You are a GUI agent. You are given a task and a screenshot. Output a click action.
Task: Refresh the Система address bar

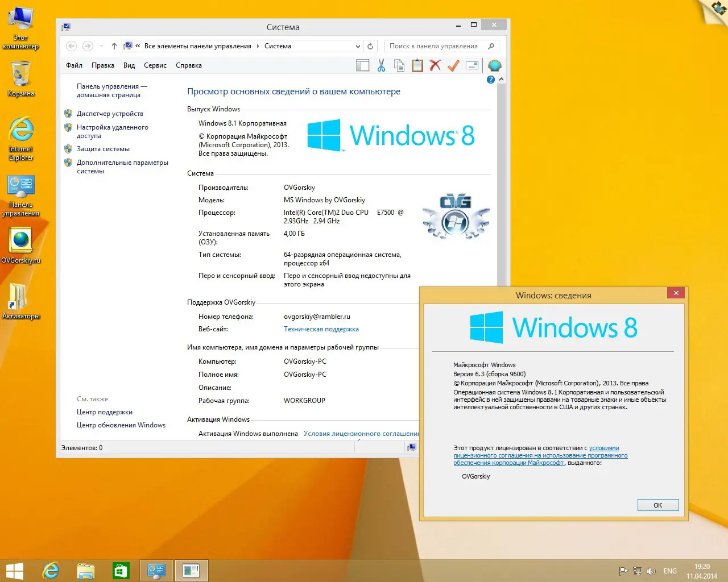[370, 46]
